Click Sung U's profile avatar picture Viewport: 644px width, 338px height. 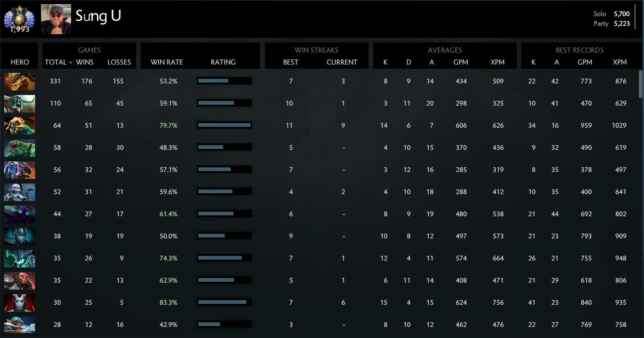click(56, 19)
